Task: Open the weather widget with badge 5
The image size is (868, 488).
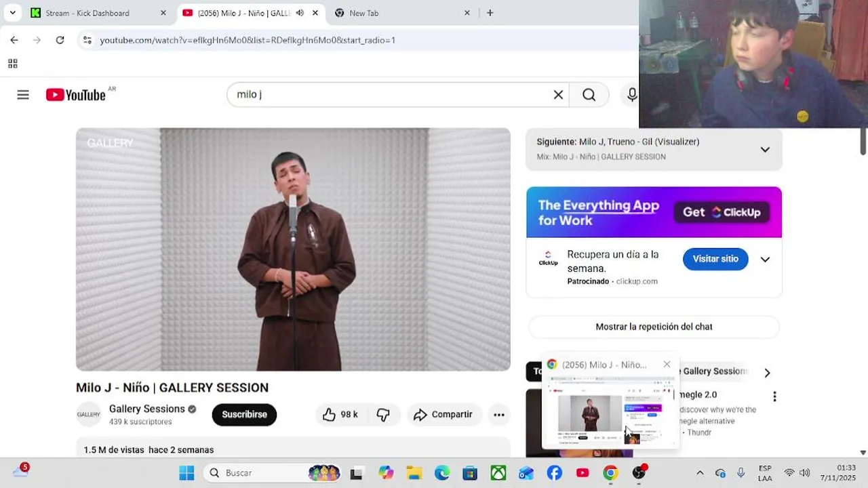Action: (20, 471)
